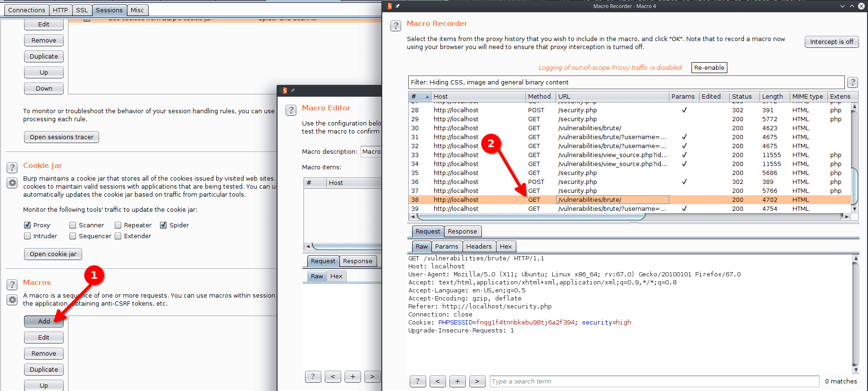Click Add button under Macros
This screenshot has height=391, width=868.
tap(44, 321)
